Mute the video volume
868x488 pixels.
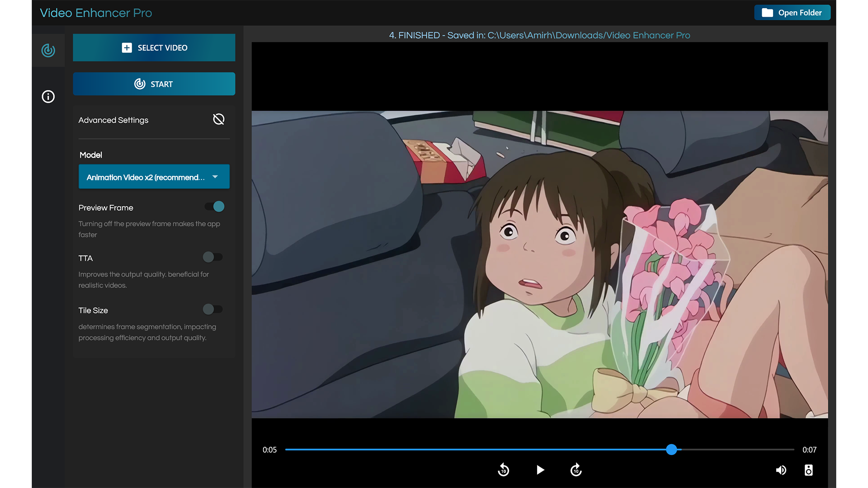pyautogui.click(x=781, y=470)
